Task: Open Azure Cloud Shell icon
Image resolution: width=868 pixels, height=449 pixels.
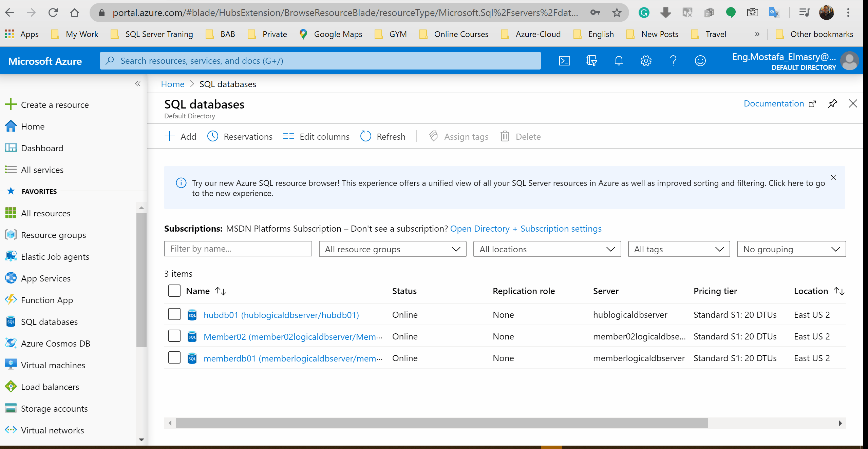Action: tap(564, 61)
